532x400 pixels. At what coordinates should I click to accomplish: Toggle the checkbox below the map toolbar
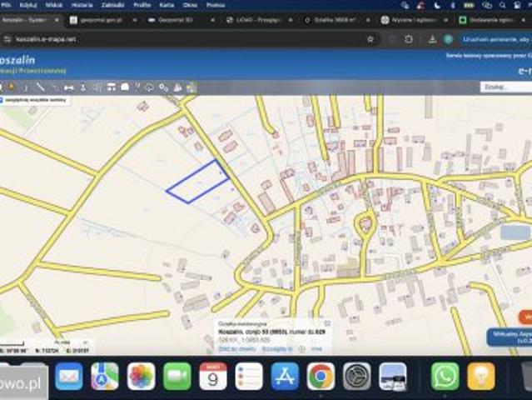[1, 100]
